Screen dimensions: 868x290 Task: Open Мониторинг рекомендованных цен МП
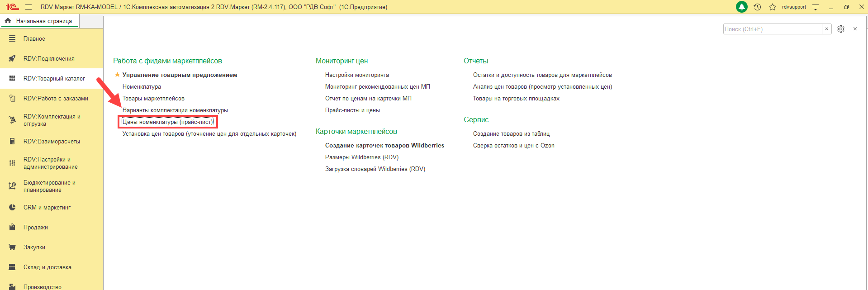[x=378, y=87]
